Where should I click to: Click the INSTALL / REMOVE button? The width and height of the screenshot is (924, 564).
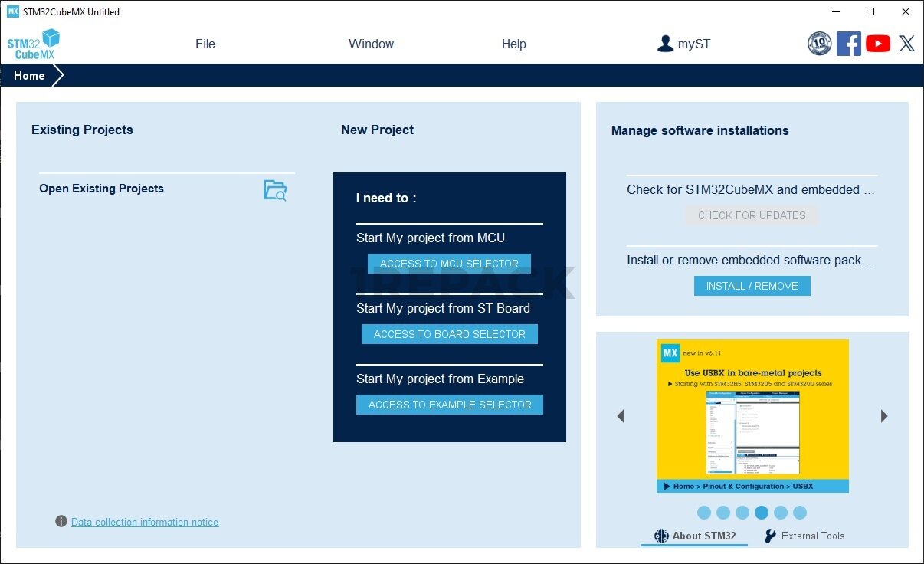click(752, 286)
